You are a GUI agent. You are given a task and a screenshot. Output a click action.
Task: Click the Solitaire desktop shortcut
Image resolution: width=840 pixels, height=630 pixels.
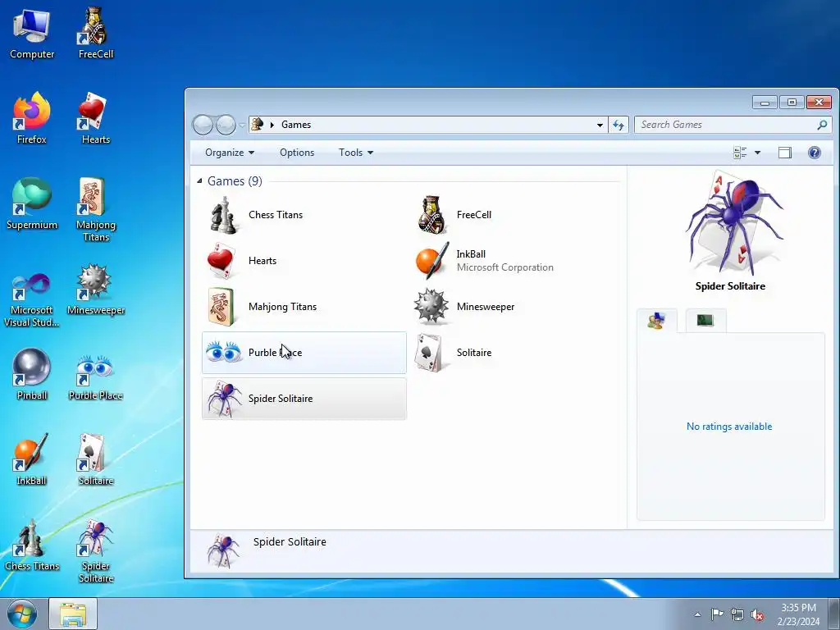coord(96,459)
